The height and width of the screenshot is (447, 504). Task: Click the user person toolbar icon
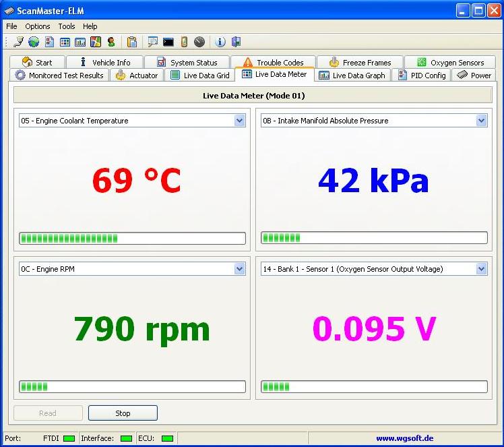pos(111,42)
